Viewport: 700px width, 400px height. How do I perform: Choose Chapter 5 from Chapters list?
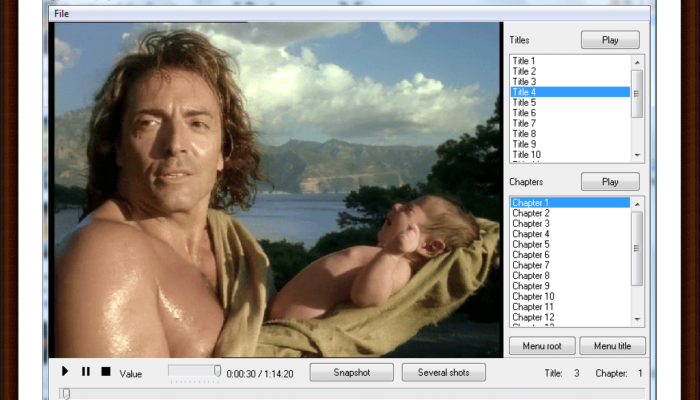[530, 244]
